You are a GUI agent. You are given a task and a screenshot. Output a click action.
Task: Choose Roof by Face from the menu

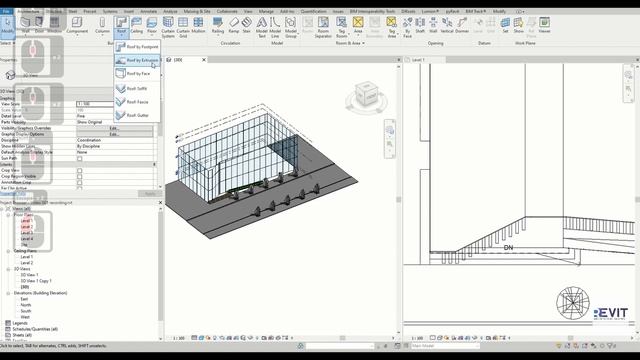click(137, 74)
